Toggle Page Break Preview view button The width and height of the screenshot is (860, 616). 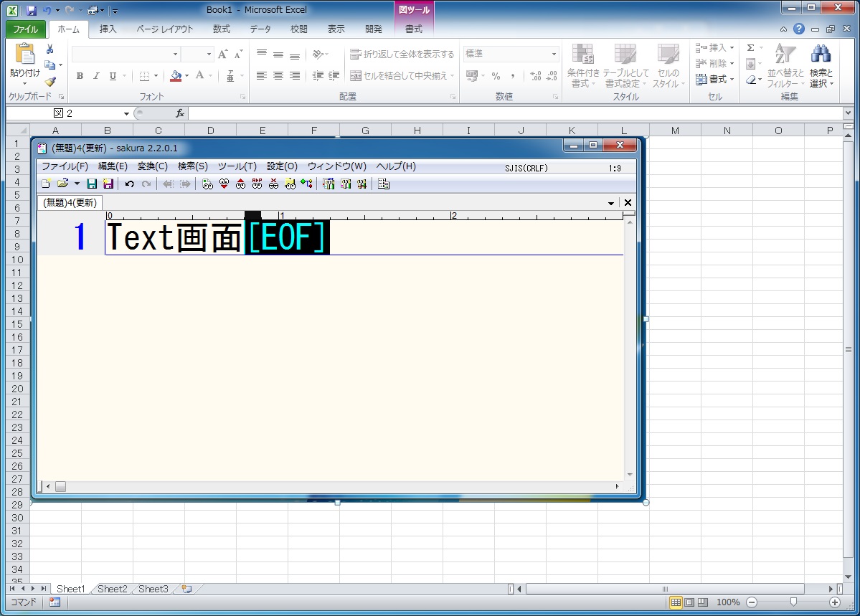703,602
